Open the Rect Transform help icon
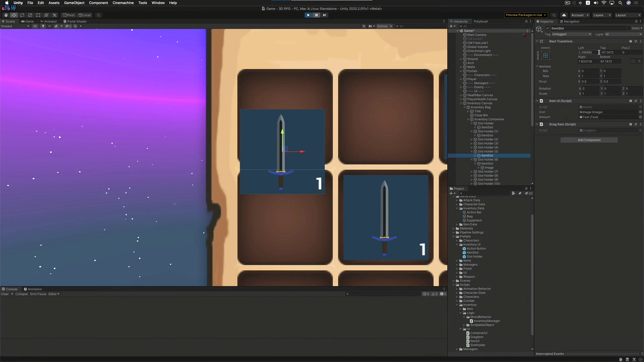 630,41
